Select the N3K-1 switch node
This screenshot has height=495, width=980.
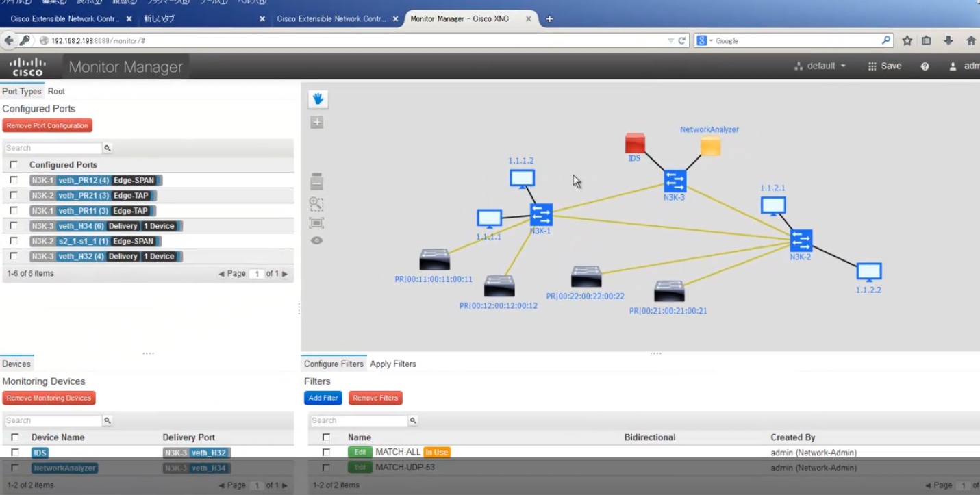540,214
